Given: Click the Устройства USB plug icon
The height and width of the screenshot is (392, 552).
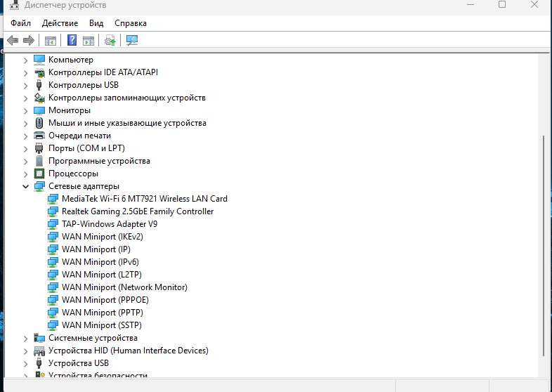Looking at the screenshot, I should [39, 363].
